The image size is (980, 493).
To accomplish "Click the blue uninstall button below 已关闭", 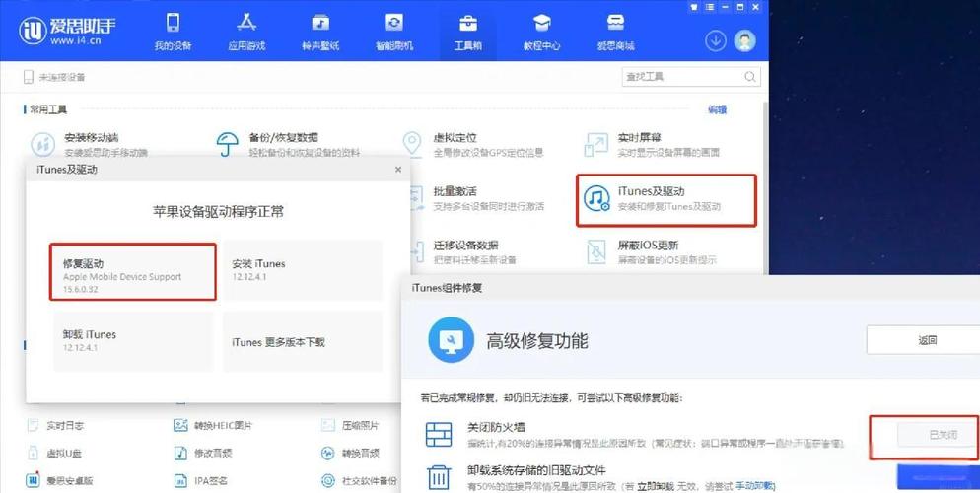I will pos(938,477).
